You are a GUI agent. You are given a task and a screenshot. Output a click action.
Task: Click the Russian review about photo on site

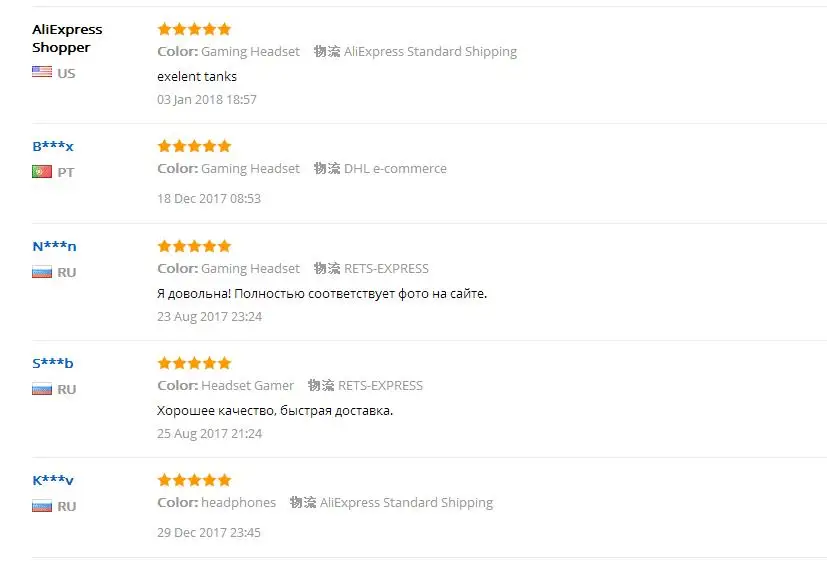(322, 294)
